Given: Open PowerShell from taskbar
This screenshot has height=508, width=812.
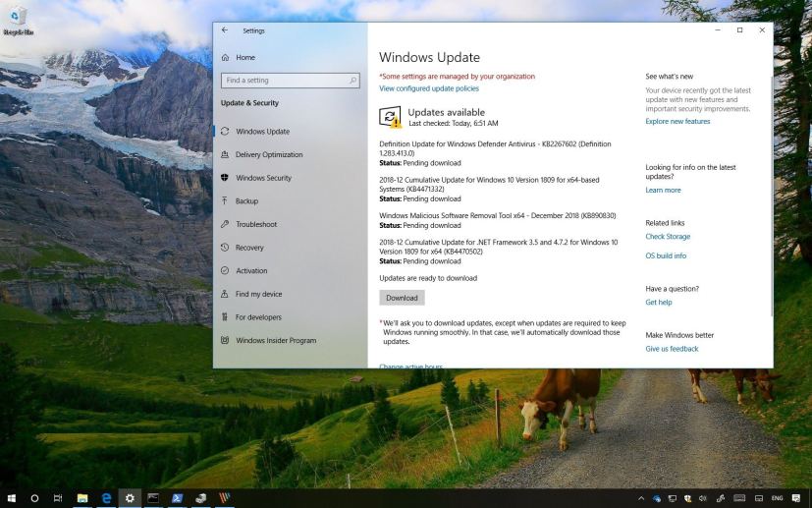Looking at the screenshot, I should tap(177, 498).
